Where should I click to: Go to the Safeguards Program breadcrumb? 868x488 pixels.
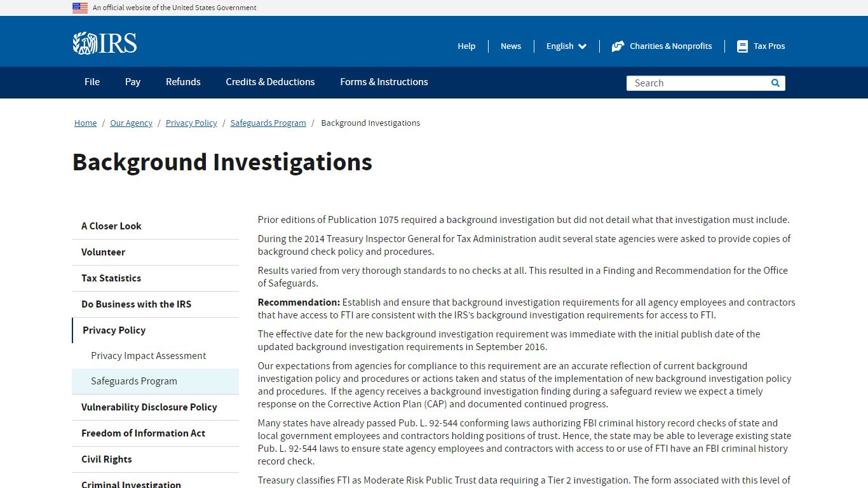[268, 123]
